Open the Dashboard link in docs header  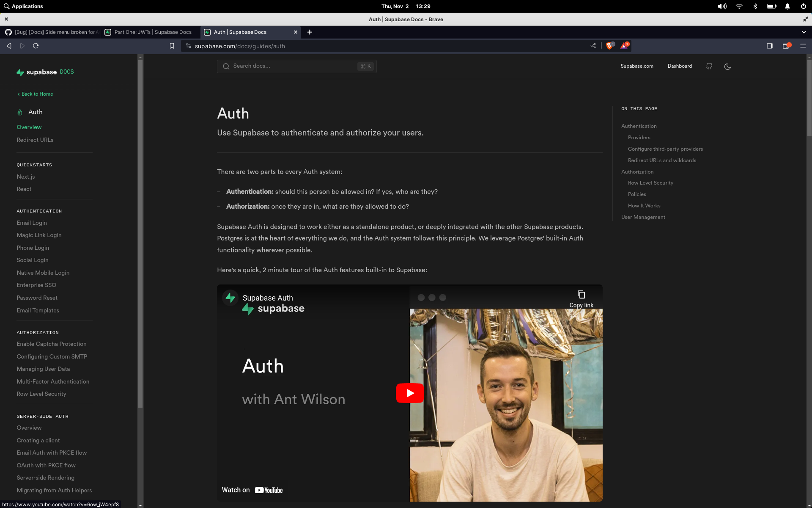click(679, 66)
